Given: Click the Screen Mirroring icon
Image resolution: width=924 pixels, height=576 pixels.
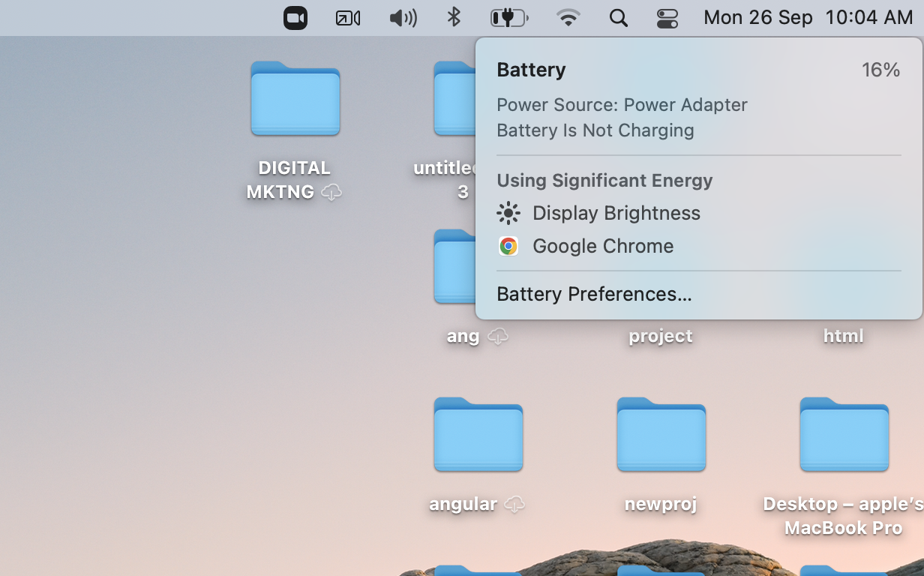Looking at the screenshot, I should click(347, 17).
